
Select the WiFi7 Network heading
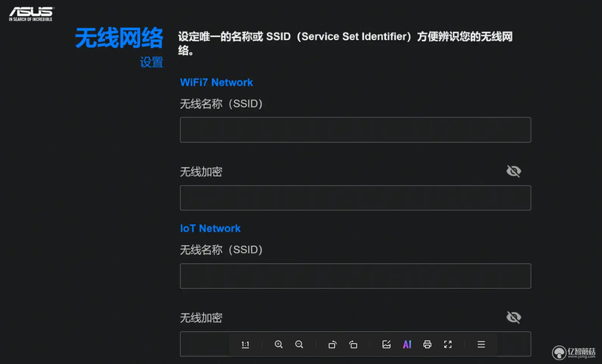pyautogui.click(x=217, y=83)
